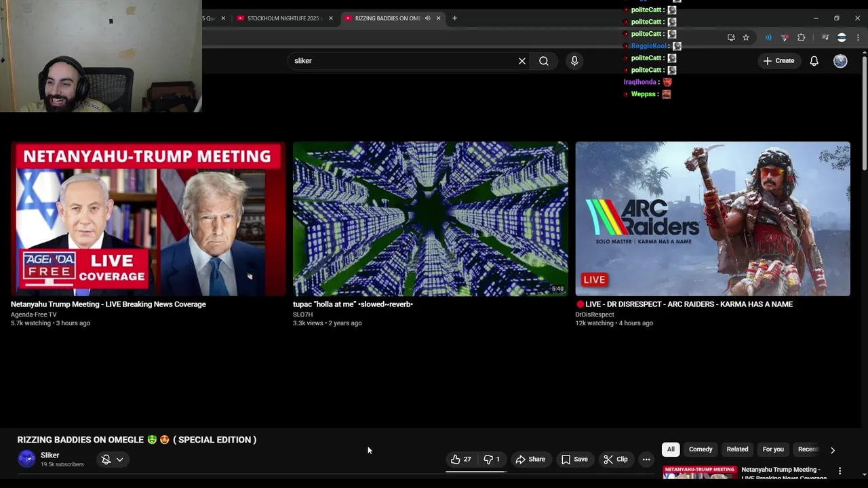Click the tupac slowed reverb thumbnail

431,219
